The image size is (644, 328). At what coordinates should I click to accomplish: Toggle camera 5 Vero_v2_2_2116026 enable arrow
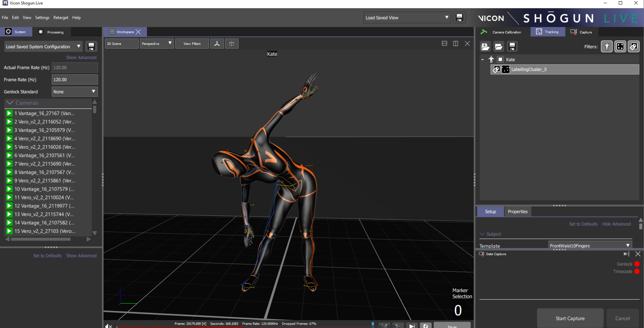click(x=9, y=147)
